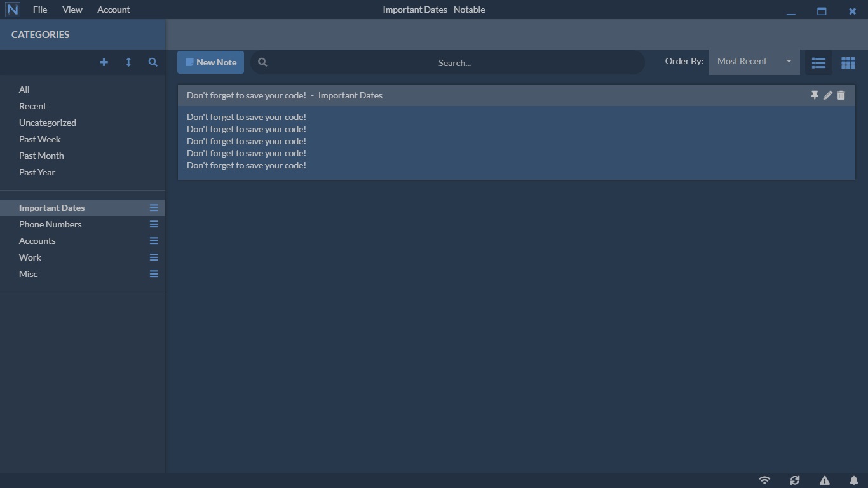Open the Work category menu icon
Screen dimensions: 868x488
tap(154, 257)
